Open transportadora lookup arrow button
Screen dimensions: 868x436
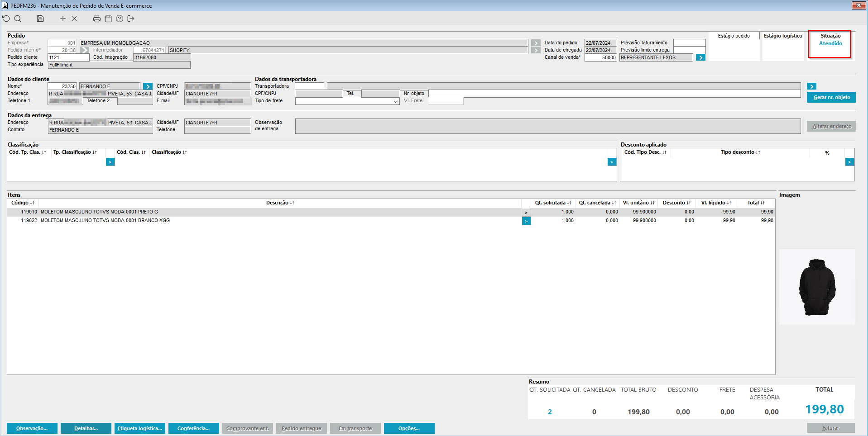[811, 86]
